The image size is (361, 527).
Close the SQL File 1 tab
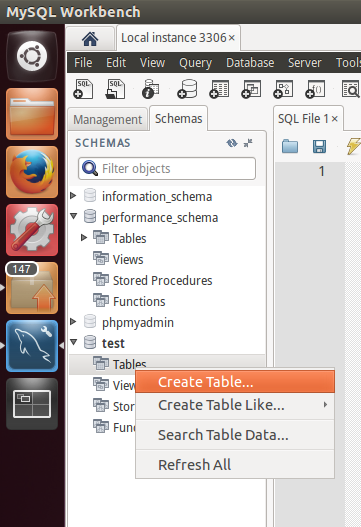tap(334, 119)
